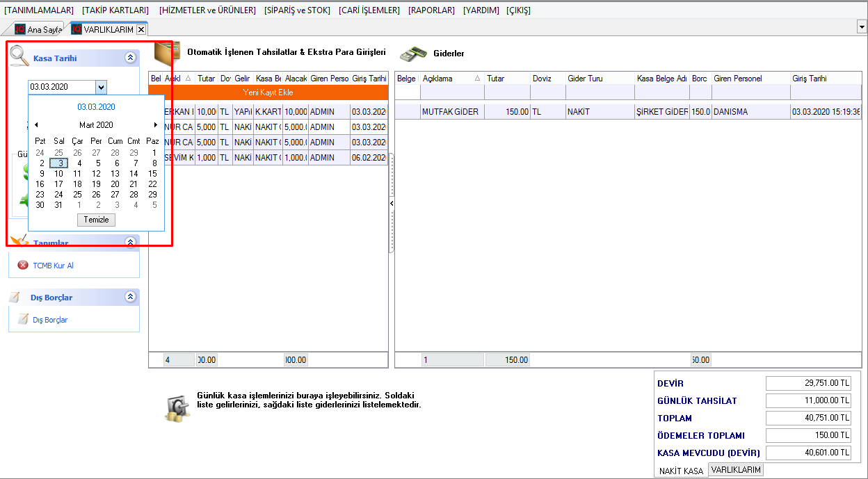
Task: Close the VARLIKLARIM tab
Action: [x=141, y=29]
